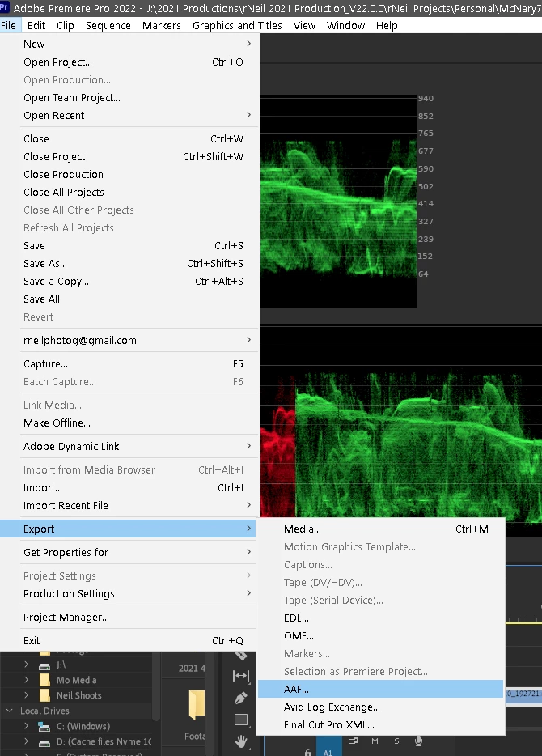Screen dimensions: 542x756
Task: Click the voice-over record microphone icon
Action: [419, 741]
